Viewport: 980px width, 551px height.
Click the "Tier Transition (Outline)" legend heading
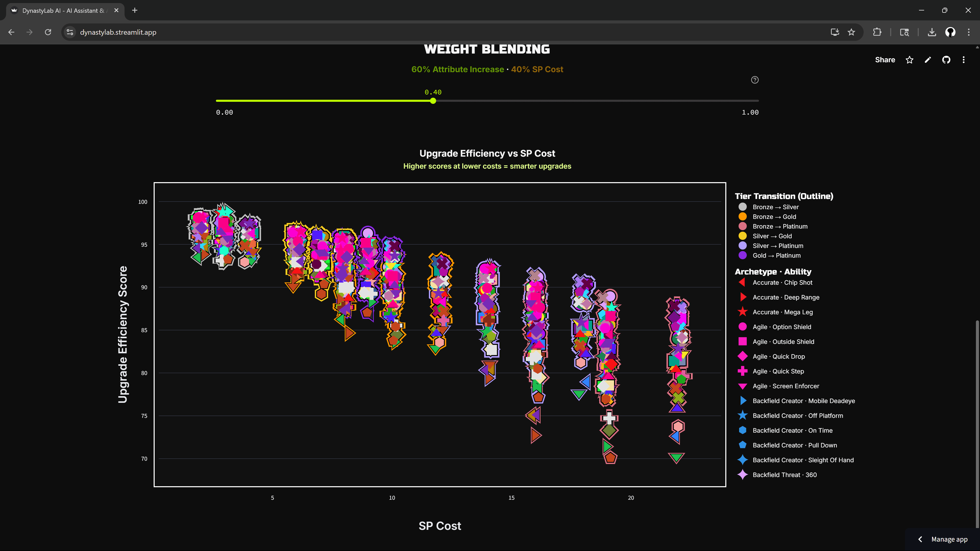point(784,196)
